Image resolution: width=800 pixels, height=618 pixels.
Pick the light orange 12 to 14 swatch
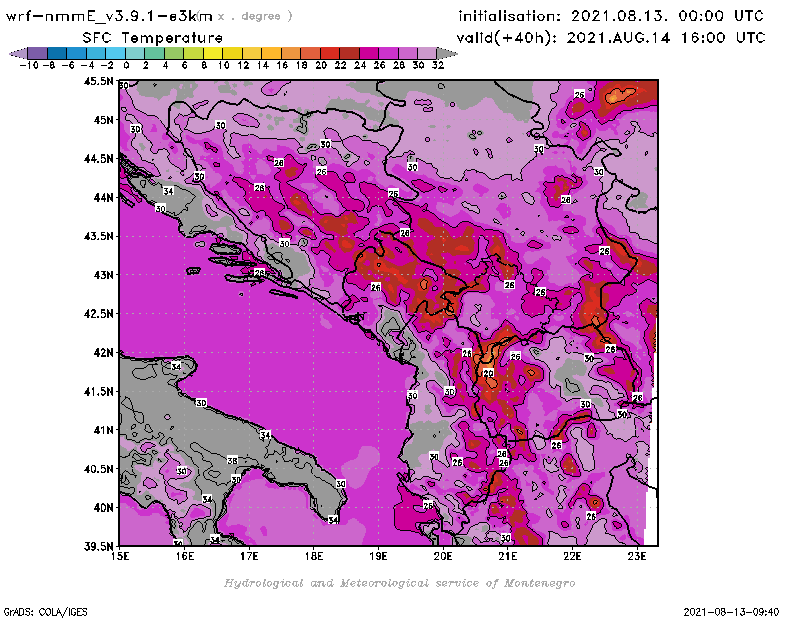tap(252, 54)
